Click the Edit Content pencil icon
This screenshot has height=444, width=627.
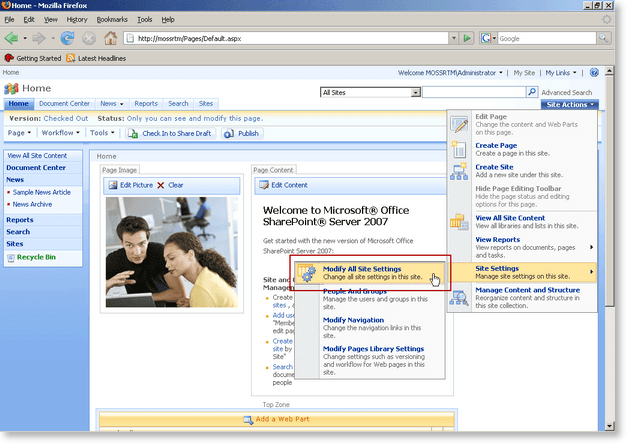coord(264,185)
